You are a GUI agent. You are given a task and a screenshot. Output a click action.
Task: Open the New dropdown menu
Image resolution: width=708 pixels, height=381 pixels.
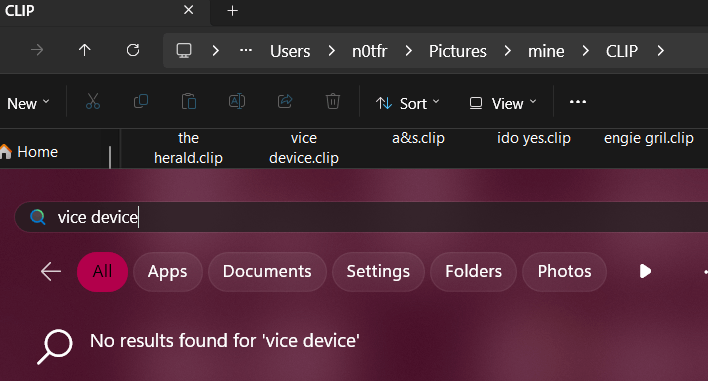(28, 103)
